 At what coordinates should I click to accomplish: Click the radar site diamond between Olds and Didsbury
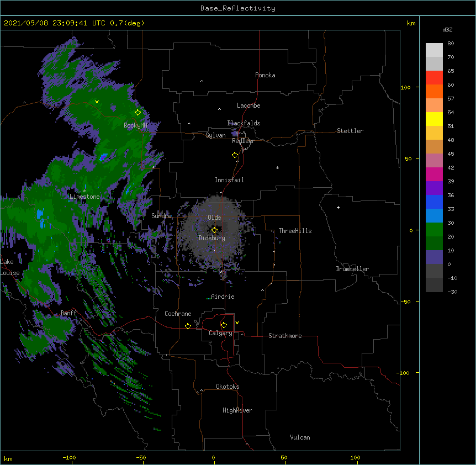click(x=214, y=230)
